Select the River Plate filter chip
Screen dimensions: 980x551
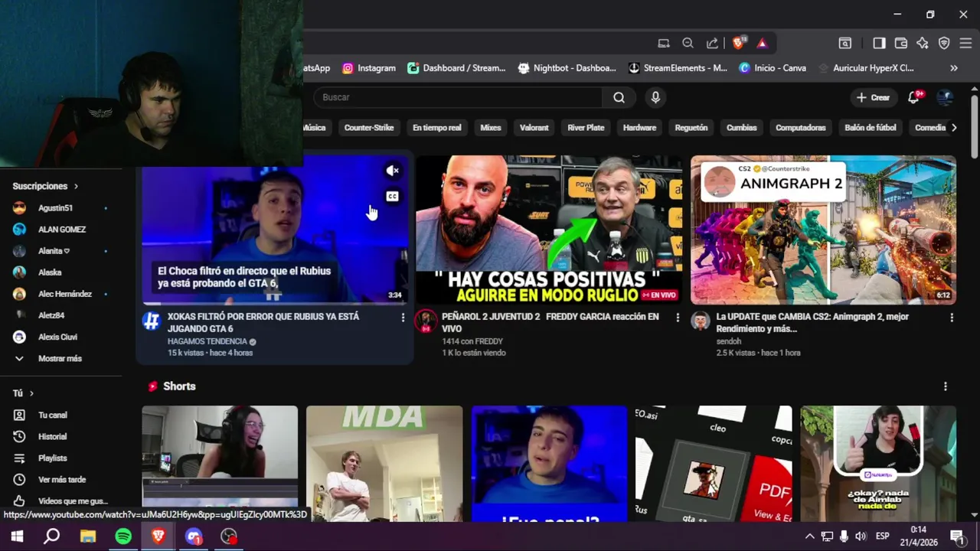point(586,128)
